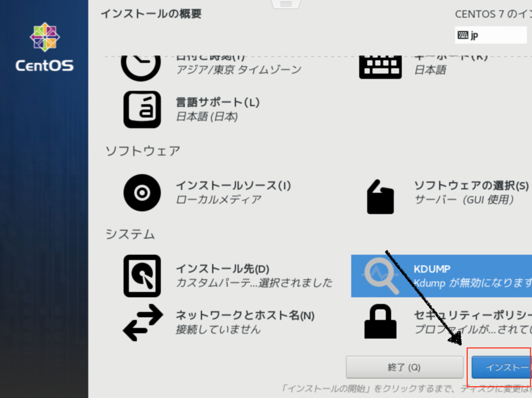This screenshot has height=398, width=532.
Task: Click the インストールの概要 title
Action: 151,14
